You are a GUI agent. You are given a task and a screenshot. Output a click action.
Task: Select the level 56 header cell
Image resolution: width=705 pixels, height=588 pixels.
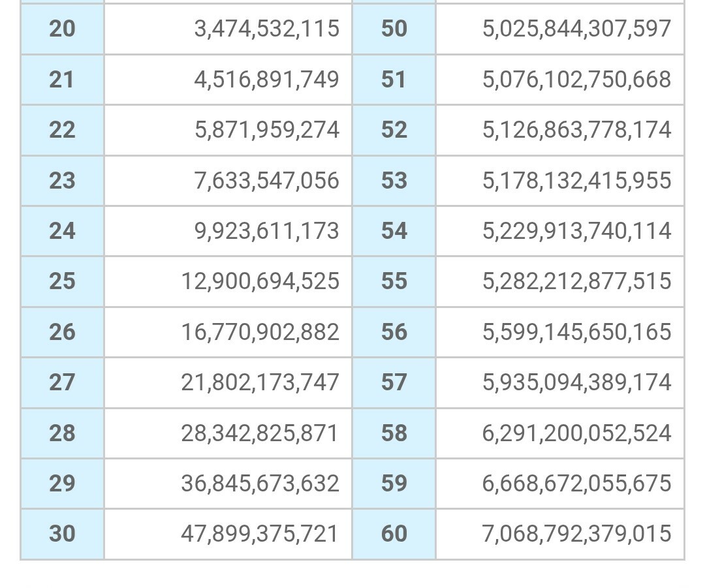pyautogui.click(x=394, y=332)
